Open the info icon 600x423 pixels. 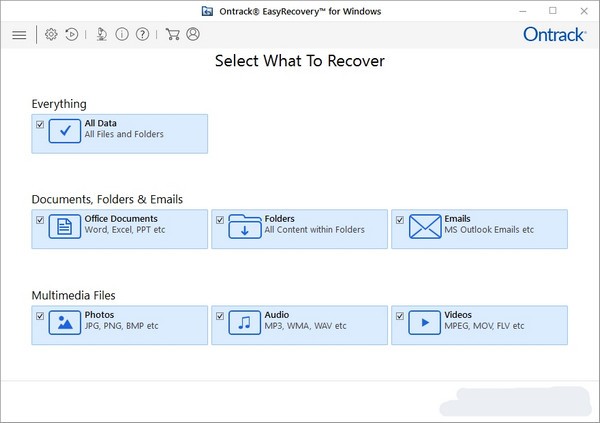point(122,34)
